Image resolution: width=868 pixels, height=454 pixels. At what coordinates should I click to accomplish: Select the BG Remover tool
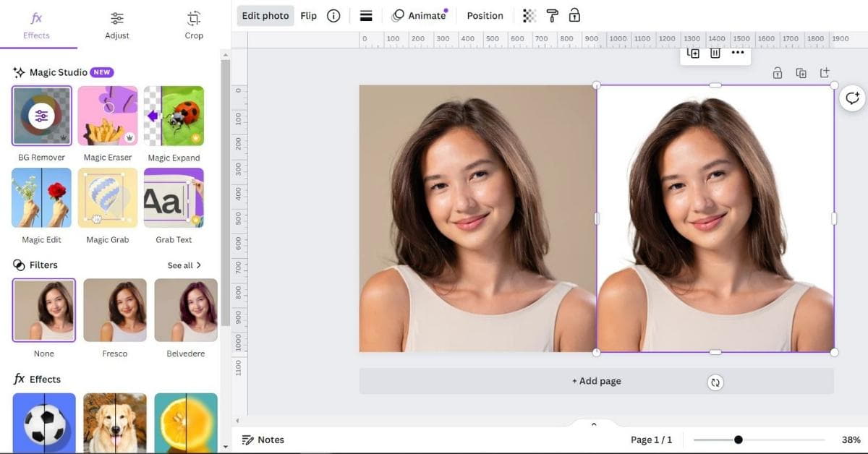pos(42,116)
